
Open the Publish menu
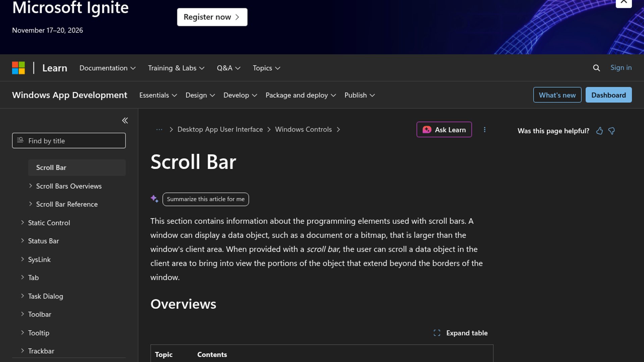pyautogui.click(x=360, y=95)
